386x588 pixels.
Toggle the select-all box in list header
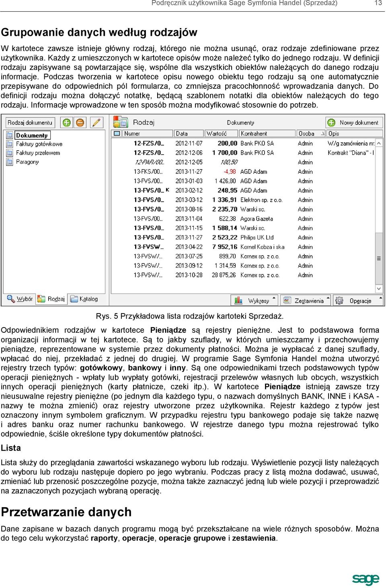117,133
